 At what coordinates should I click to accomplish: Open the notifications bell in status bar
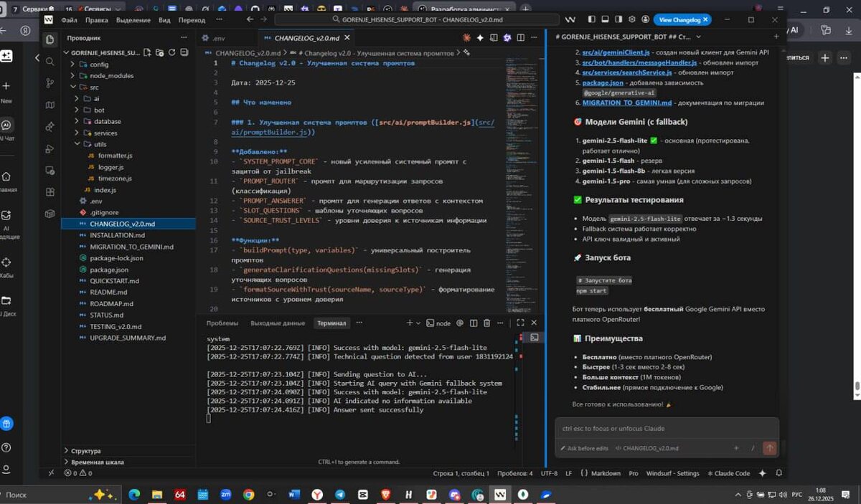778,473
